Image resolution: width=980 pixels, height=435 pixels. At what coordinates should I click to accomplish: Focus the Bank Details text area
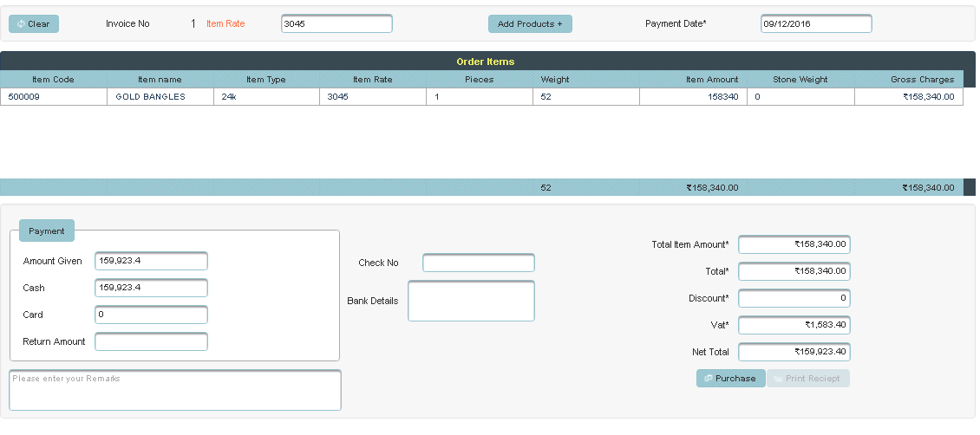click(471, 301)
